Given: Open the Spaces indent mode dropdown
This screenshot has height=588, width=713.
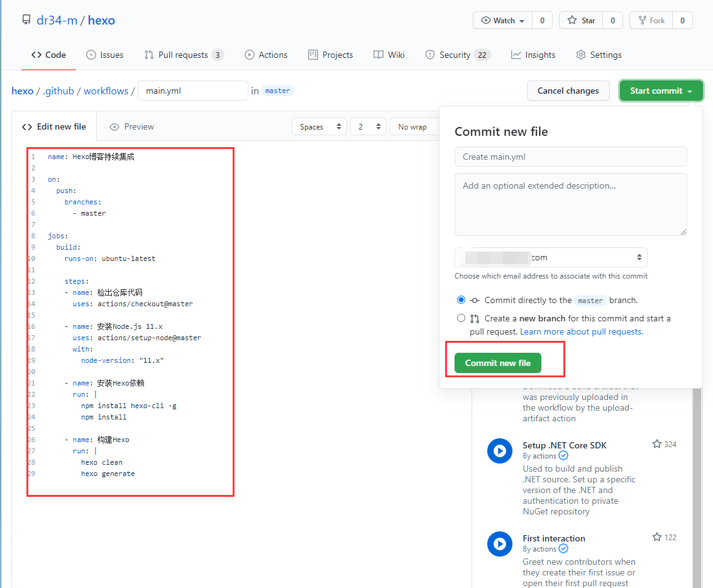Looking at the screenshot, I should click(319, 126).
